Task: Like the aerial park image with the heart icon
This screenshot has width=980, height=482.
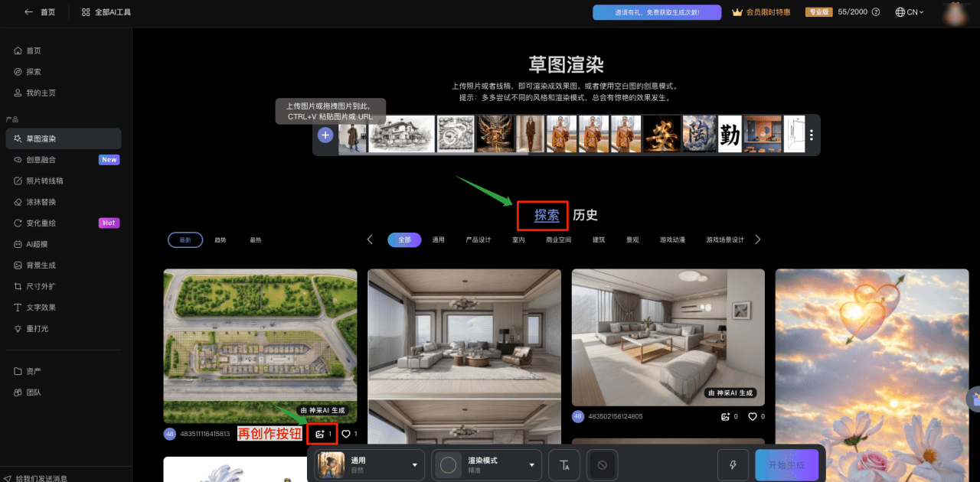Action: tap(346, 435)
